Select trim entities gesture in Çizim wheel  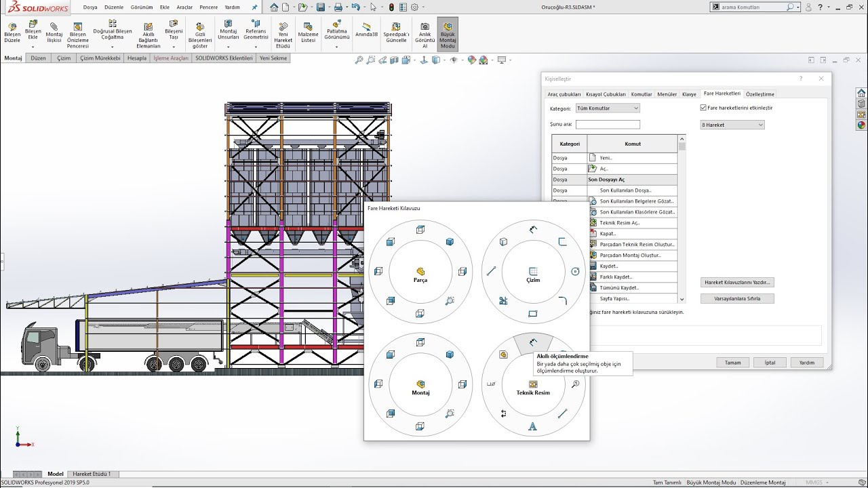point(503,300)
